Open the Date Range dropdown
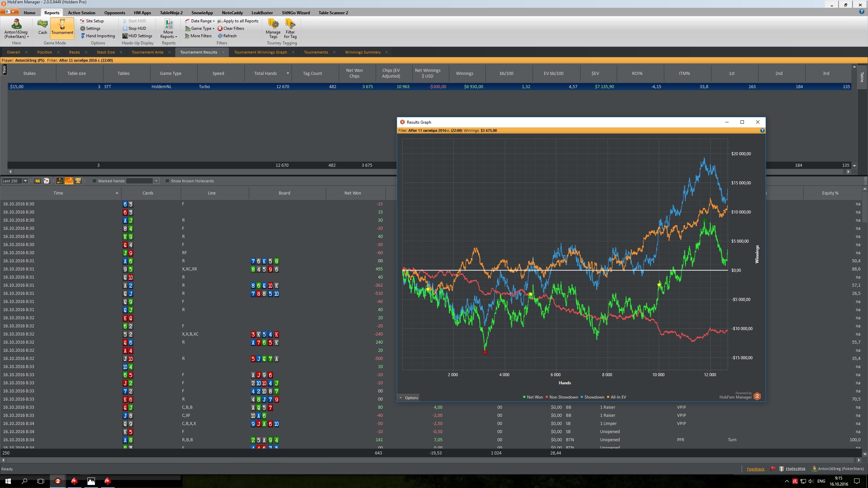868x488 pixels. click(200, 21)
